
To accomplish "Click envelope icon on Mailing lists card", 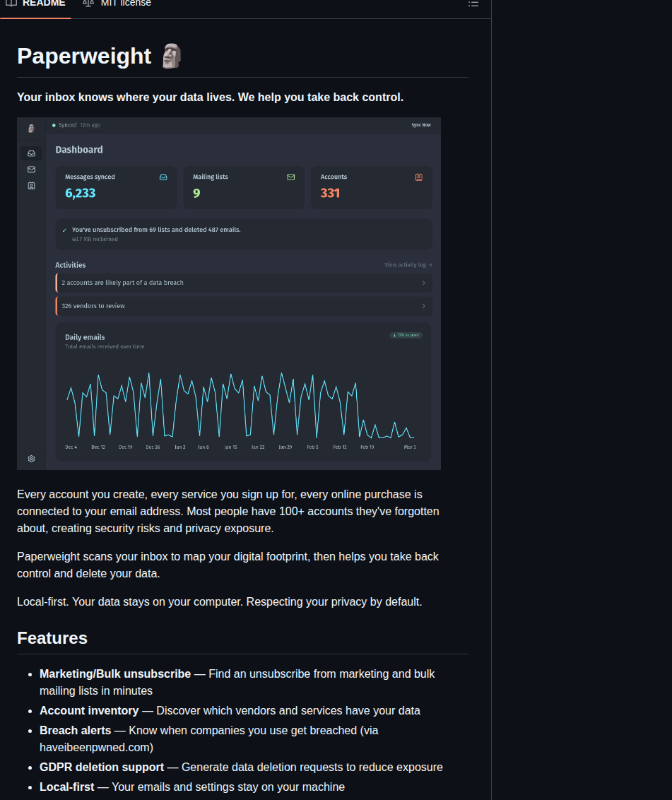I will (291, 177).
